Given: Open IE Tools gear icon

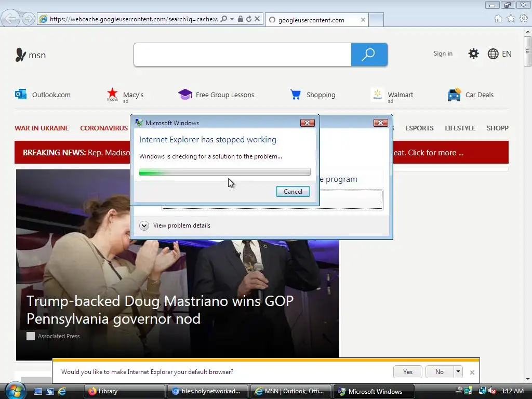Looking at the screenshot, I should [x=524, y=18].
